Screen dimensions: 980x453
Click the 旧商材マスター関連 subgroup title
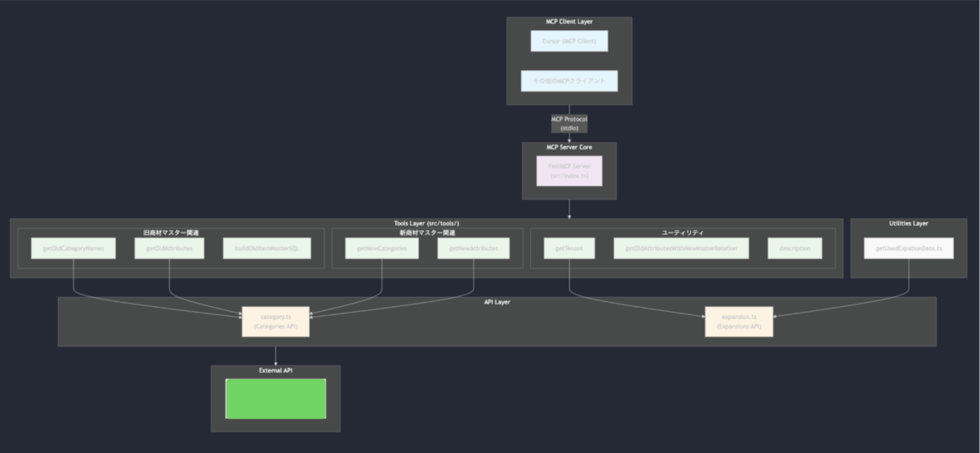[x=171, y=233]
